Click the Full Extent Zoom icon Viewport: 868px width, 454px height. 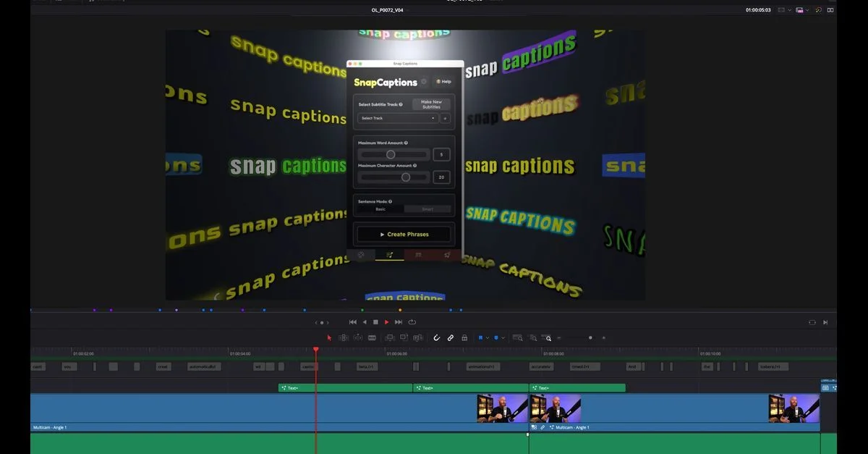517,337
